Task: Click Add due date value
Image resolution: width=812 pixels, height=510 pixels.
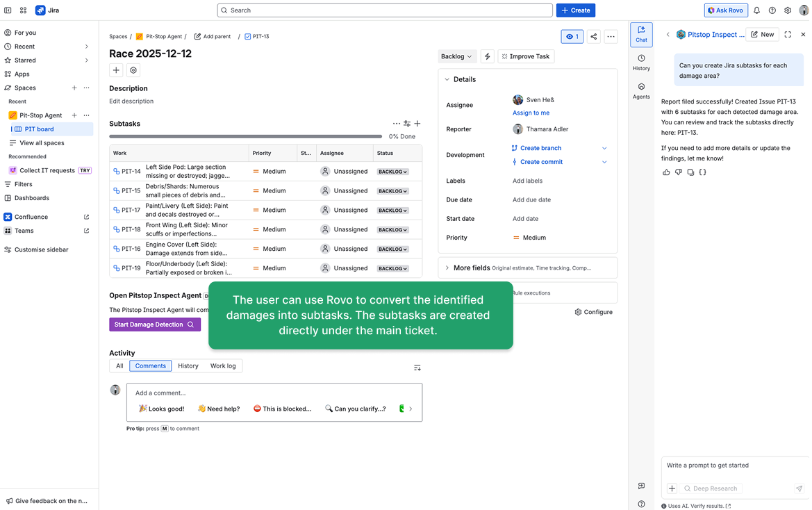Action: pos(531,200)
